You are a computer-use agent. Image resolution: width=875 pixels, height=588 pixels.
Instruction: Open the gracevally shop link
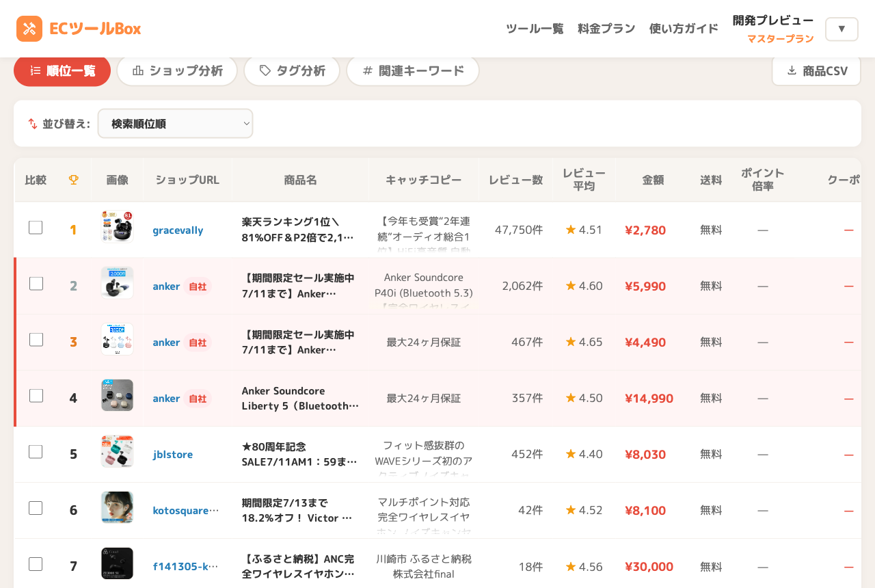[178, 230]
